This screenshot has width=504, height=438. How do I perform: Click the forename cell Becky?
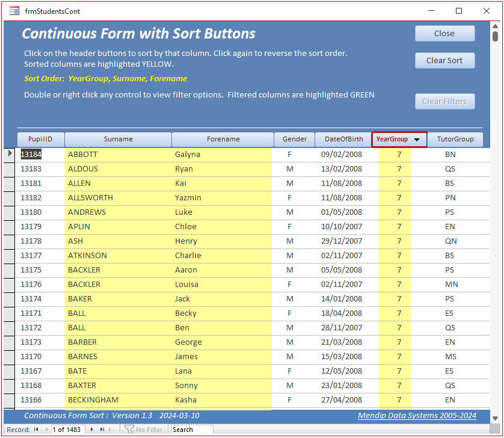click(222, 313)
